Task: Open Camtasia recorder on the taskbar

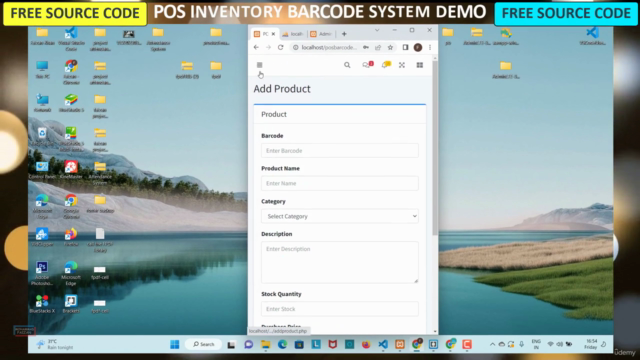Action: tap(467, 344)
